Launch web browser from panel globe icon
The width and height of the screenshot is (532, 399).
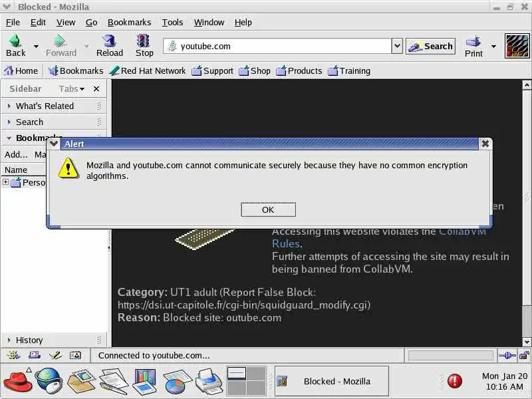pyautogui.click(x=49, y=380)
